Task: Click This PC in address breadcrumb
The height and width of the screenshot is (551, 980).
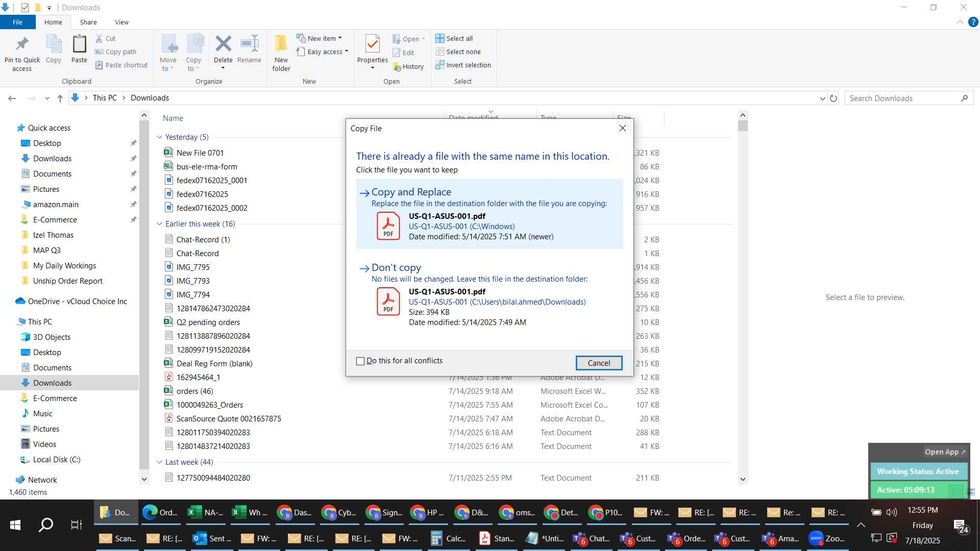Action: point(105,98)
